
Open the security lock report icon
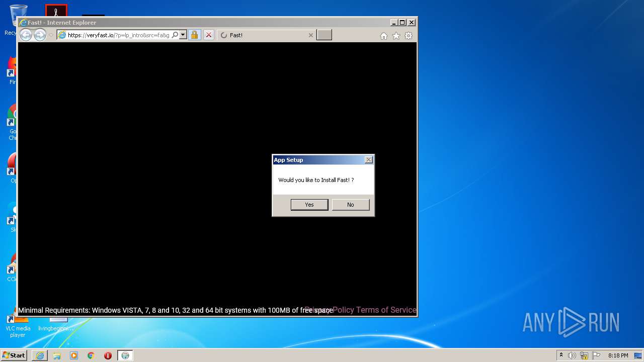(x=194, y=35)
